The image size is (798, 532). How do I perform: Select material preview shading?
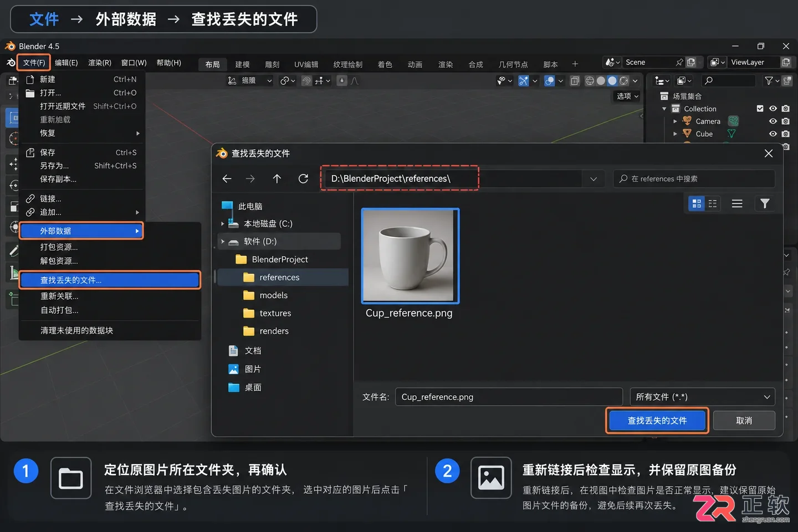click(x=612, y=81)
